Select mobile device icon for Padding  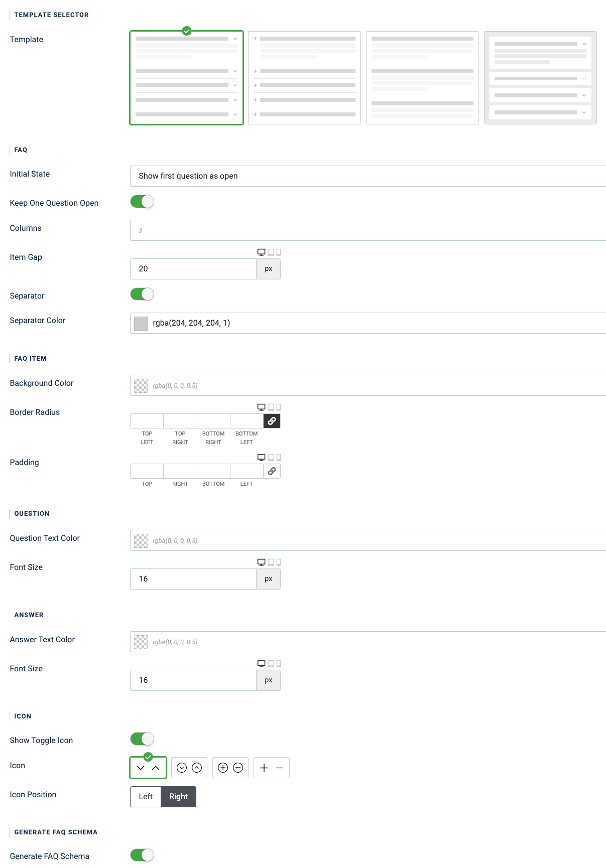tap(279, 458)
